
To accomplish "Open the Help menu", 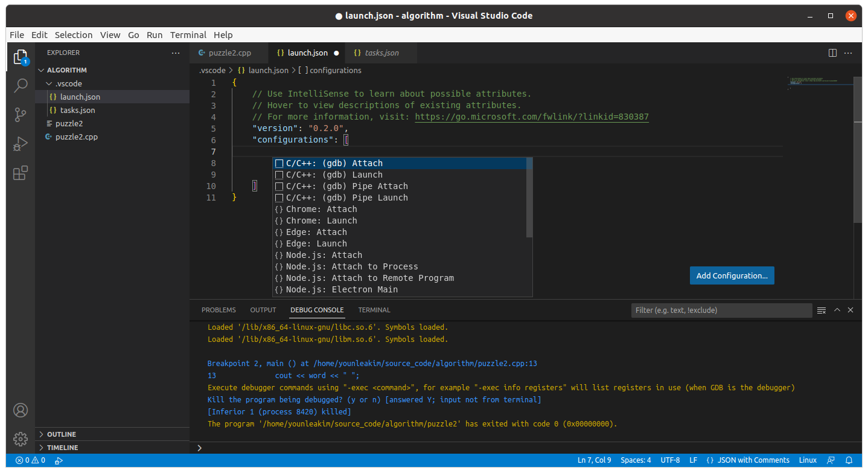I will pos(223,35).
